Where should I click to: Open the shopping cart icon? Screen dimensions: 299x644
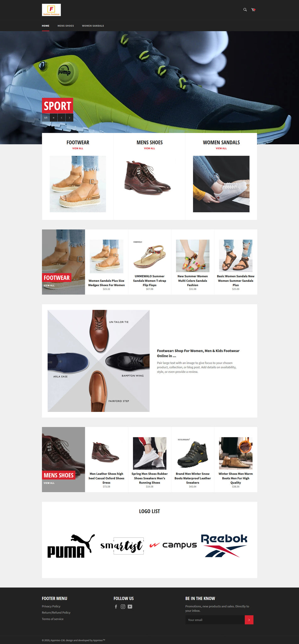tap(253, 10)
